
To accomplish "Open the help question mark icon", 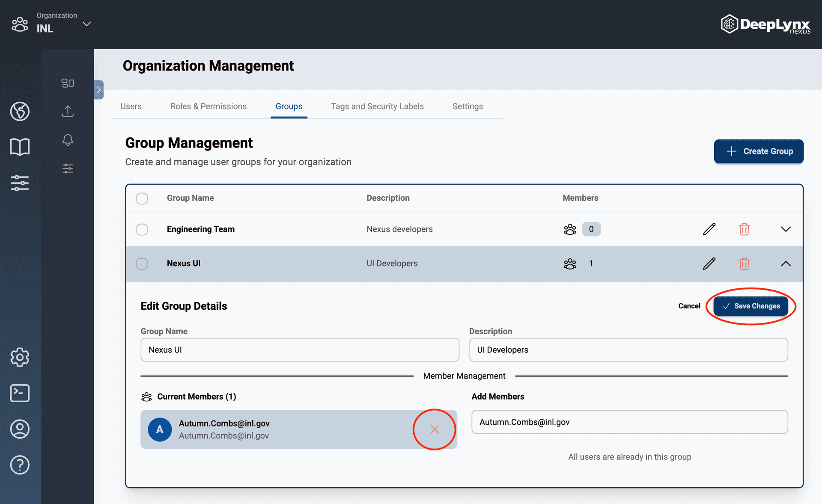I will [20, 465].
